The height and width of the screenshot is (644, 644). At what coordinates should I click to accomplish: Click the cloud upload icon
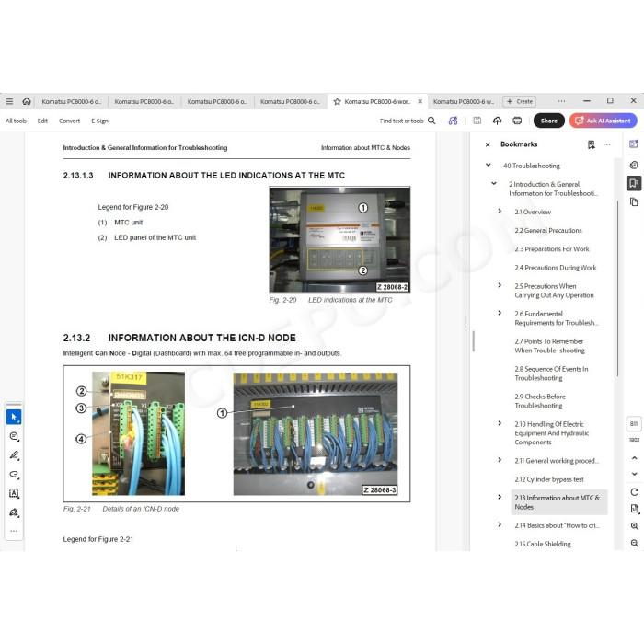[498, 121]
